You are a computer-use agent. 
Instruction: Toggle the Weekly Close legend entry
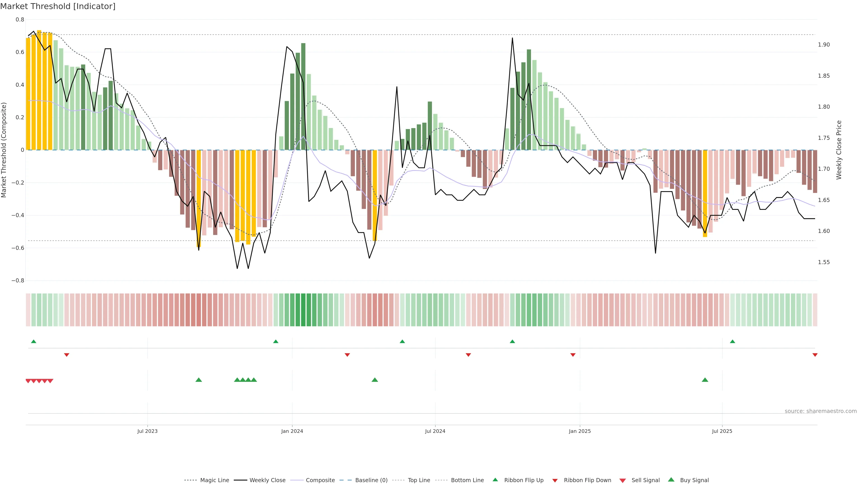[x=267, y=480]
